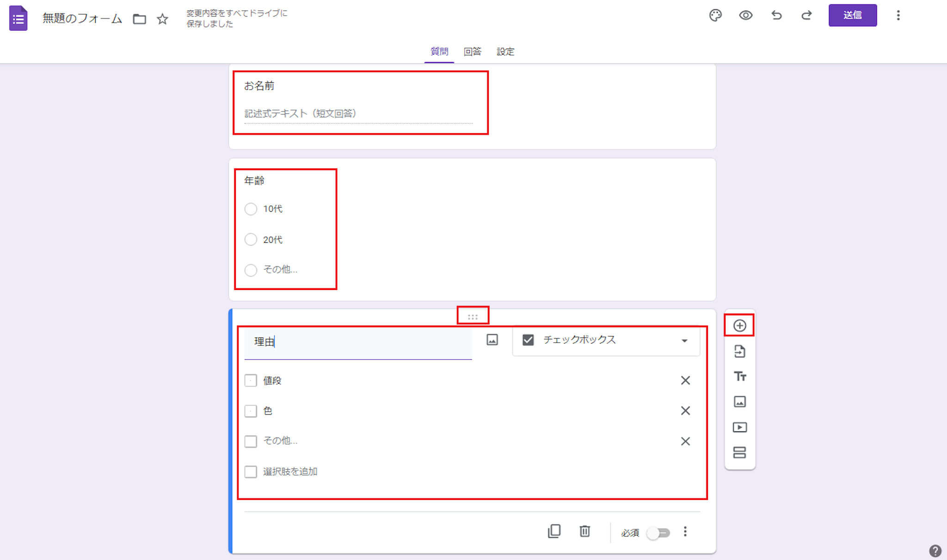
Task: Remove the 値段 option with X
Action: [685, 381]
